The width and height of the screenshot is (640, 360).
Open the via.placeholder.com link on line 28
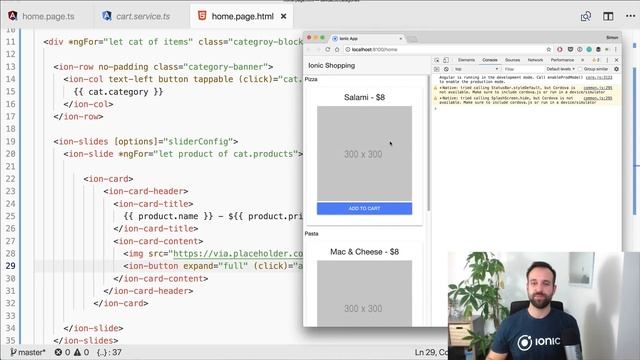[238, 253]
